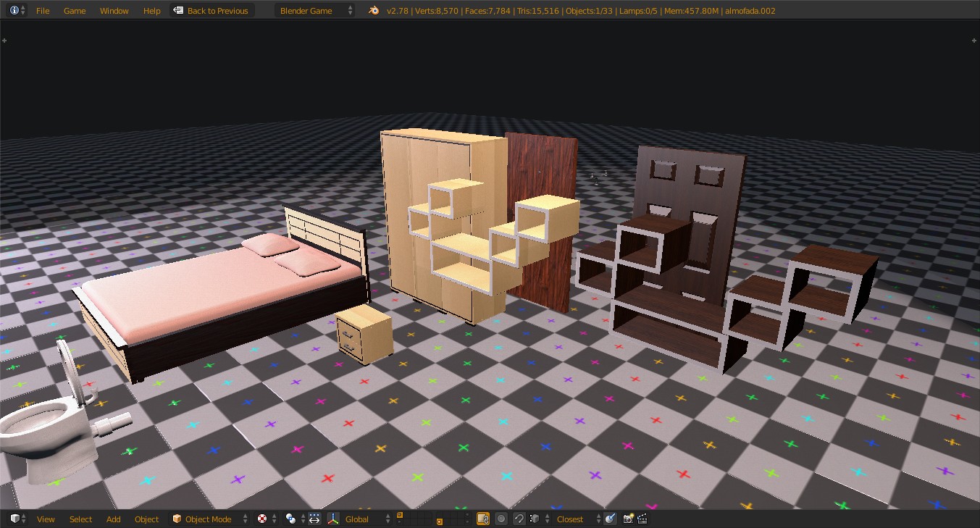Open the Global transform orientation dropdown

366,519
